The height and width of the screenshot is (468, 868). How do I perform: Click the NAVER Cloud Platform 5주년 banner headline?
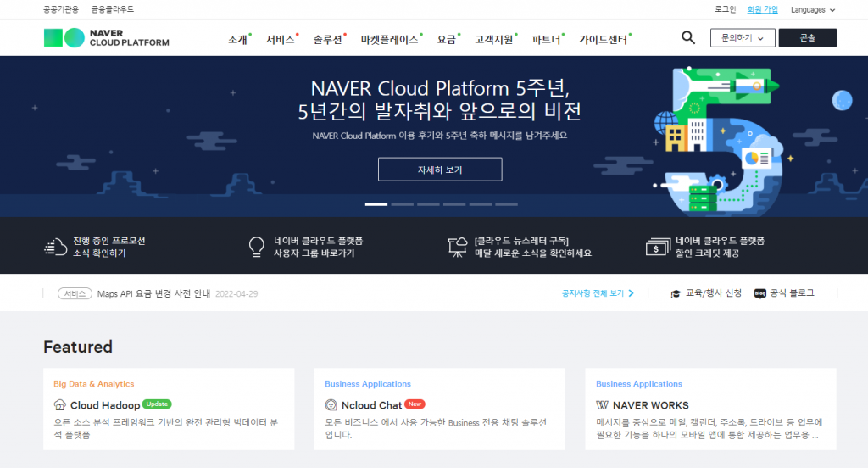pos(440,100)
